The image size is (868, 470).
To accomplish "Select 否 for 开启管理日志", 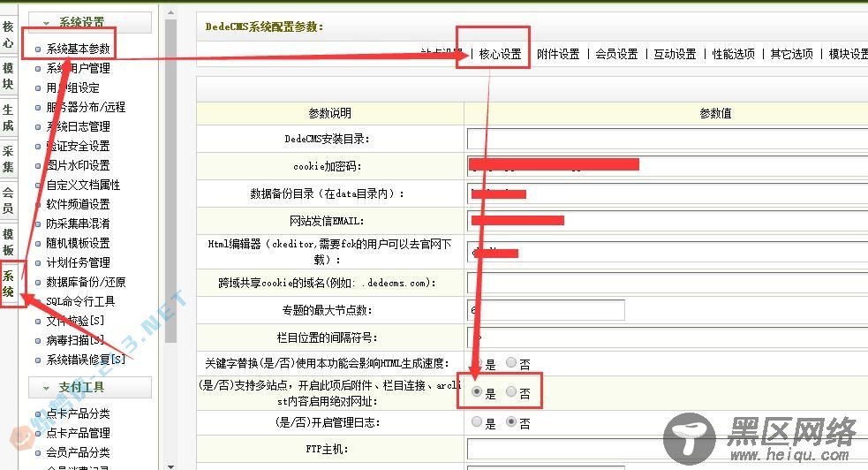I will 511,421.
